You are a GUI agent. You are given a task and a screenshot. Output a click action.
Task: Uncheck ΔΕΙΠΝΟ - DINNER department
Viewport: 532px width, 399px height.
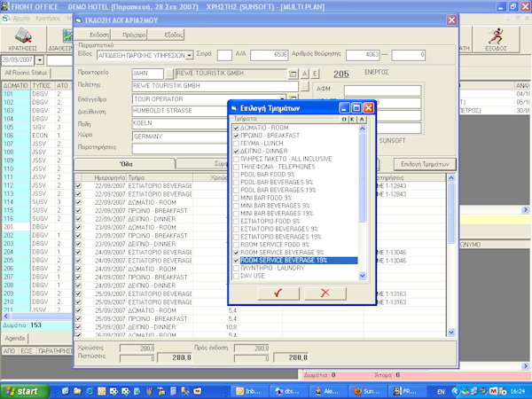236,152
